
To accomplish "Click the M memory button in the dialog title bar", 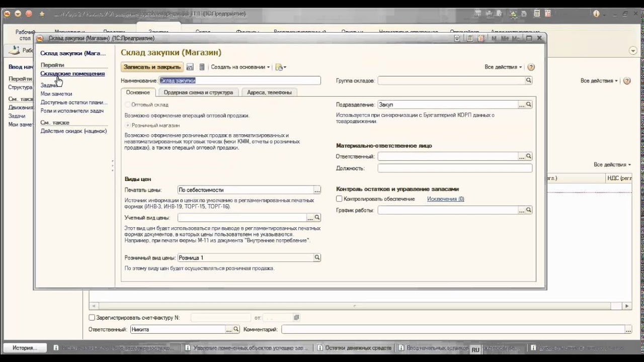I will (494, 38).
